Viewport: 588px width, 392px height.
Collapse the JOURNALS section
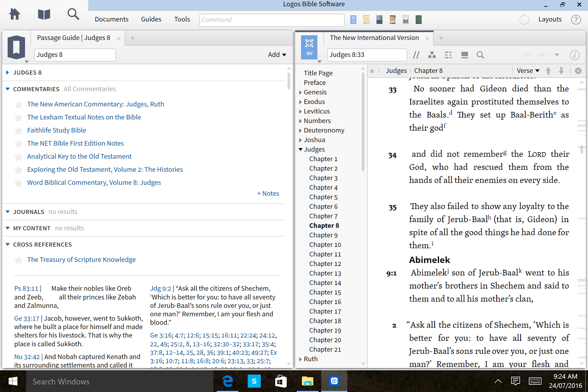point(8,212)
